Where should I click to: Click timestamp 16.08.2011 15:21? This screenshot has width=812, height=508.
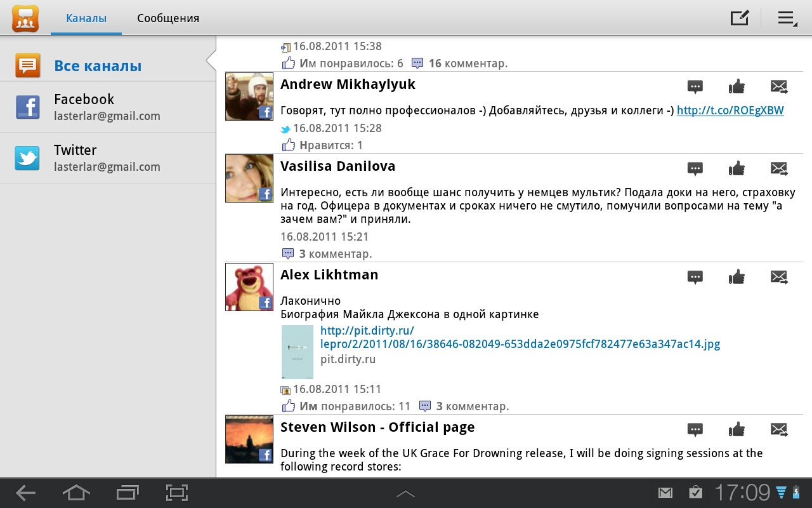[x=324, y=237]
